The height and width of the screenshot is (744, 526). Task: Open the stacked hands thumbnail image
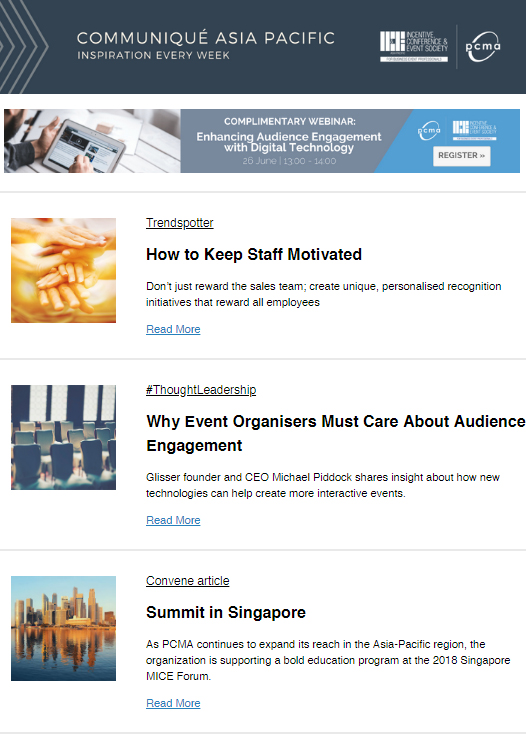pos(64,270)
